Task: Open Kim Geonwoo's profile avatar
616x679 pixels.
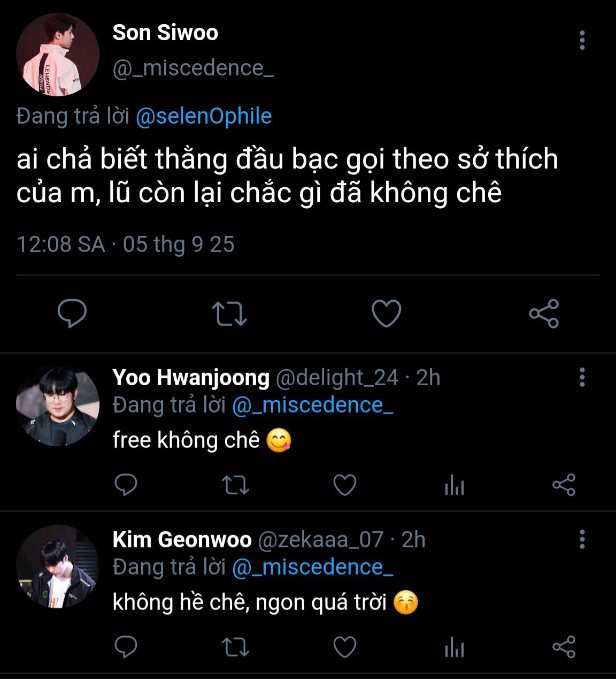Action: click(58, 567)
